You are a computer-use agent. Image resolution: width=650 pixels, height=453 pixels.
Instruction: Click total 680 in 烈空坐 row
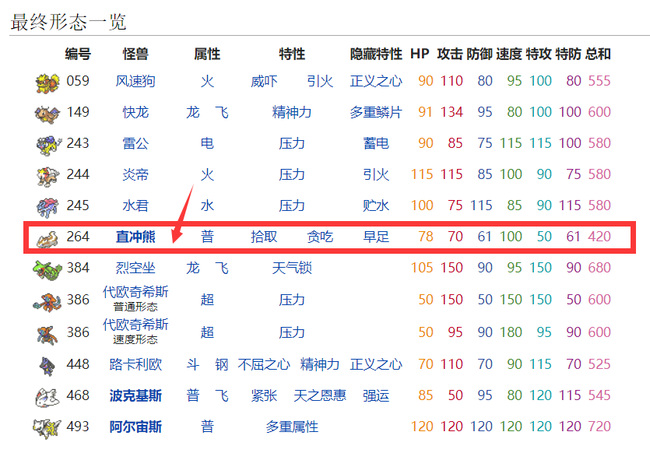tap(599, 268)
